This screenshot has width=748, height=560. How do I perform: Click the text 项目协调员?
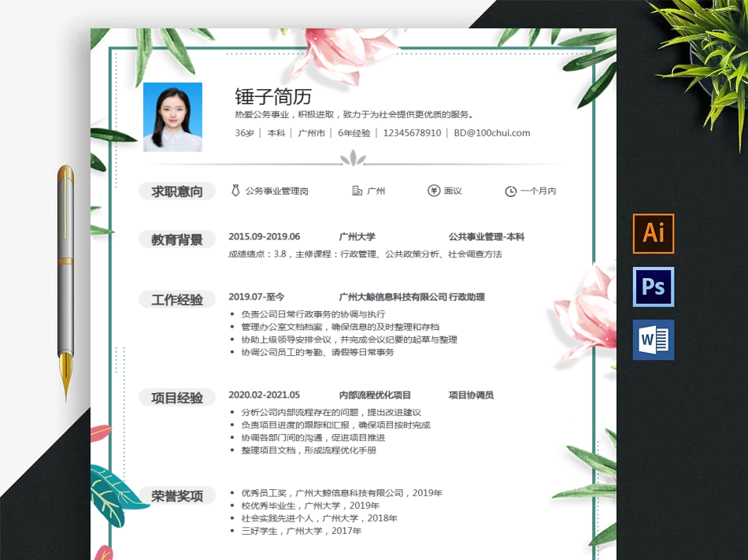click(x=471, y=395)
